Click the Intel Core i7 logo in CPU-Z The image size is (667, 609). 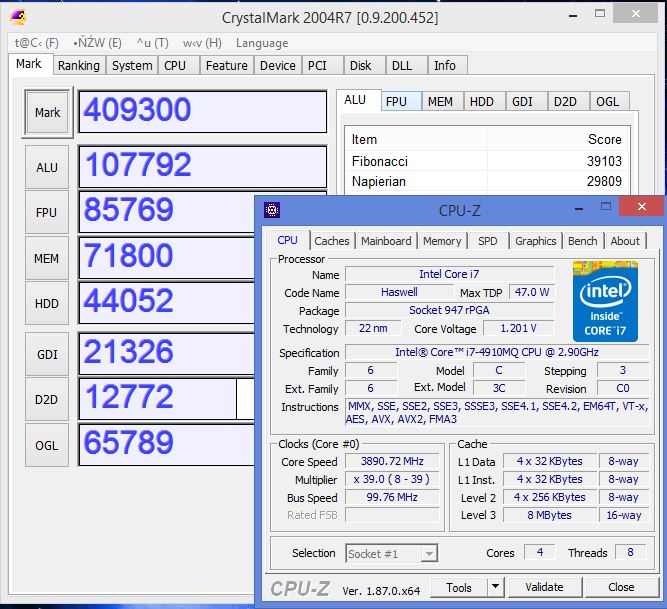pyautogui.click(x=605, y=301)
